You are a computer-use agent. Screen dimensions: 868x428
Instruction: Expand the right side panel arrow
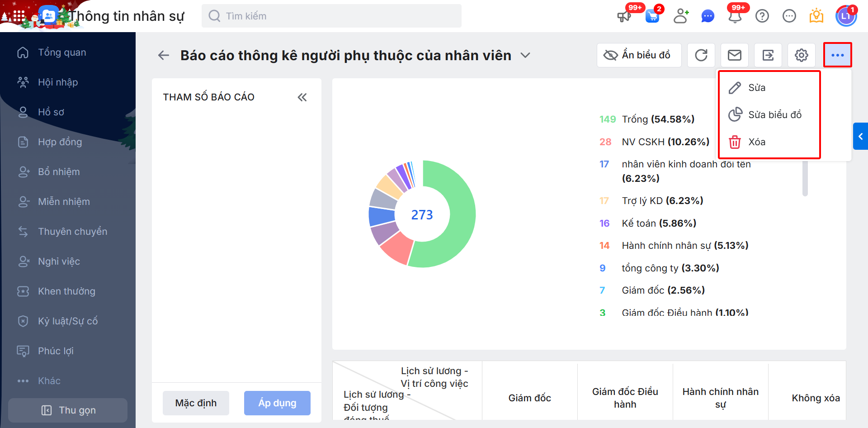tap(860, 136)
